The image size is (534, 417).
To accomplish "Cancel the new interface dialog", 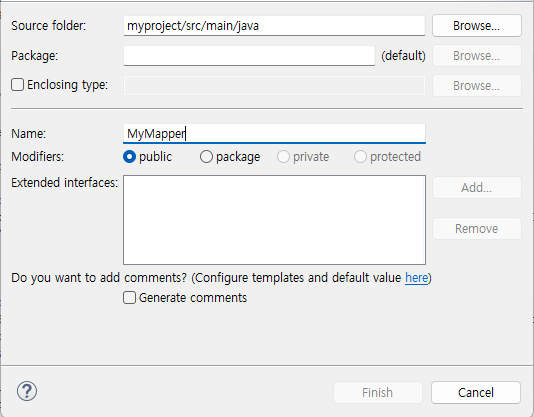I will point(476,392).
